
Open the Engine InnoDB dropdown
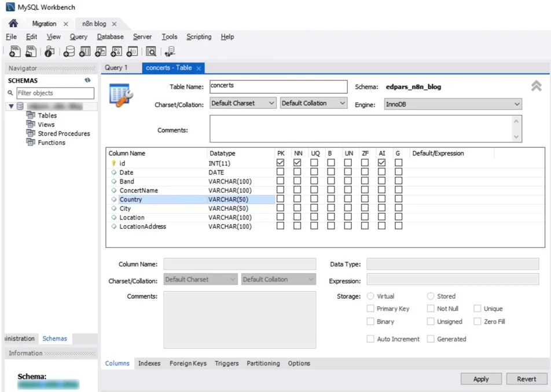click(x=453, y=104)
